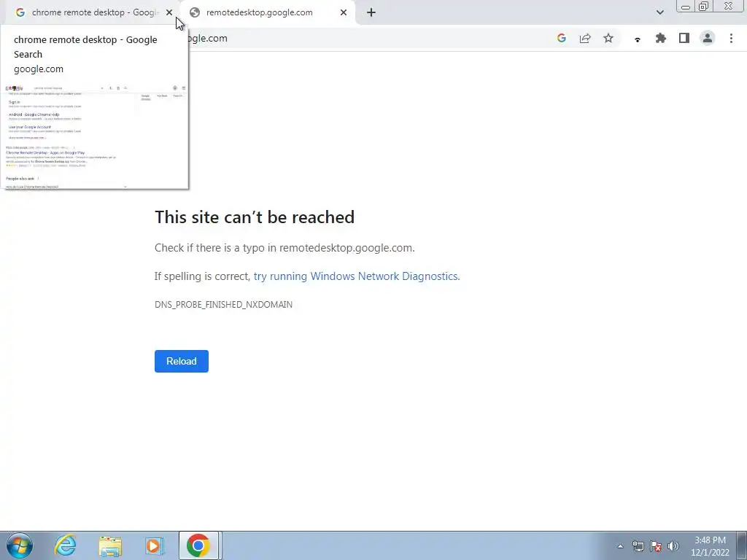
Task: Open Windows Media Player from the taskbar
Action: tap(155, 545)
